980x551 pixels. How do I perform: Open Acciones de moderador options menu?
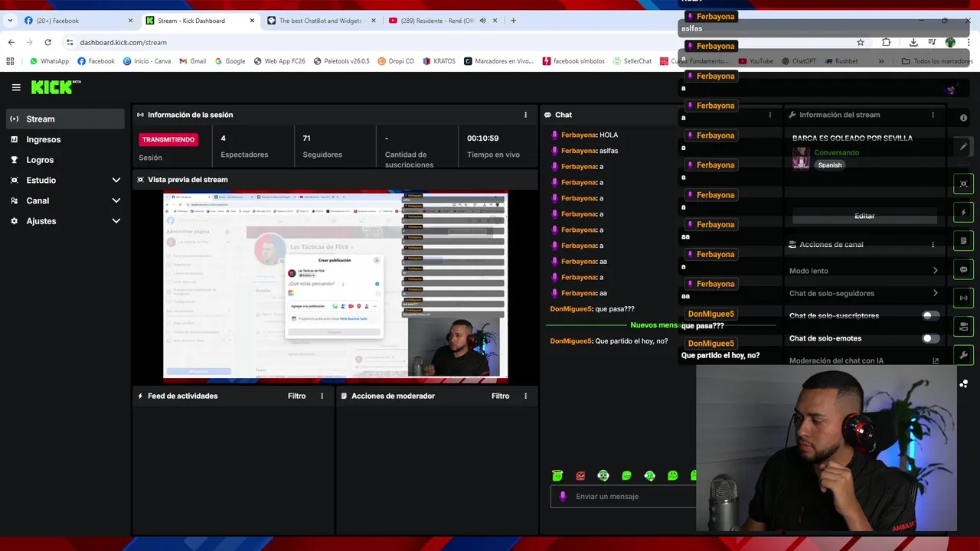(525, 396)
